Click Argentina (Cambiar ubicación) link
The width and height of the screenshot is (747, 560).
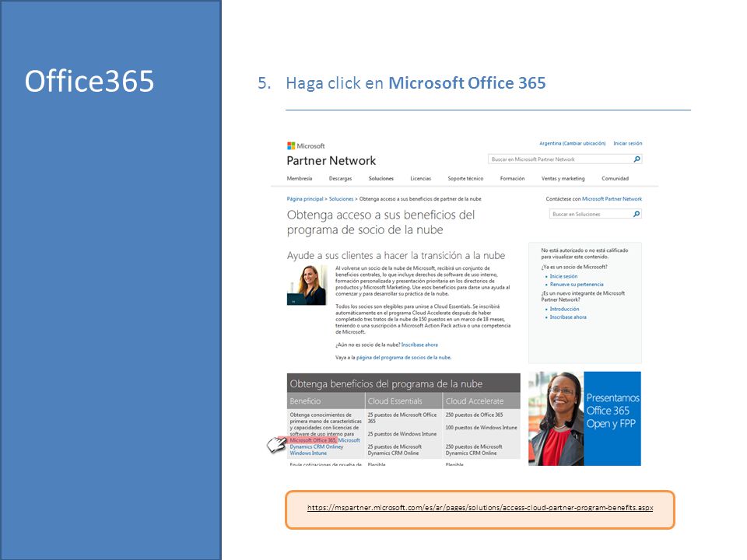point(572,143)
